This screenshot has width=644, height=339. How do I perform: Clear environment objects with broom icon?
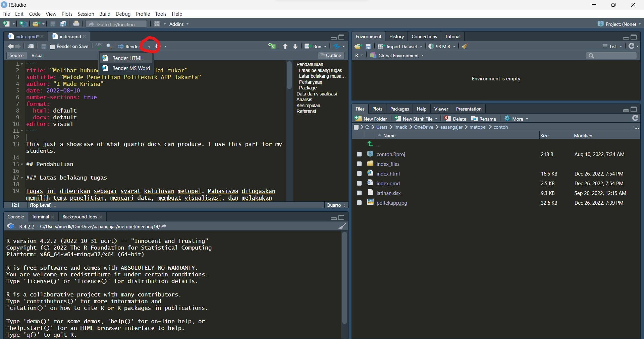pos(465,47)
